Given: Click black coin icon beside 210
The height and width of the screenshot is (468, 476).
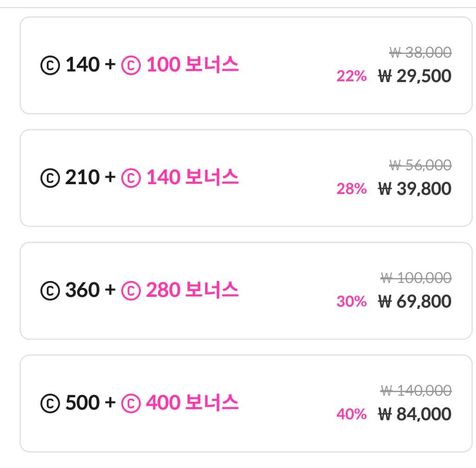Looking at the screenshot, I should pos(50,178).
